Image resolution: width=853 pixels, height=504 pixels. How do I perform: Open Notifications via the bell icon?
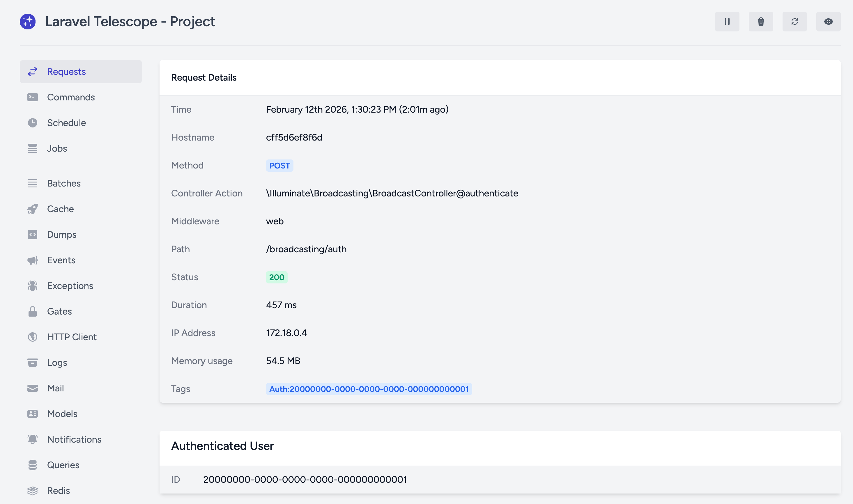tap(33, 439)
